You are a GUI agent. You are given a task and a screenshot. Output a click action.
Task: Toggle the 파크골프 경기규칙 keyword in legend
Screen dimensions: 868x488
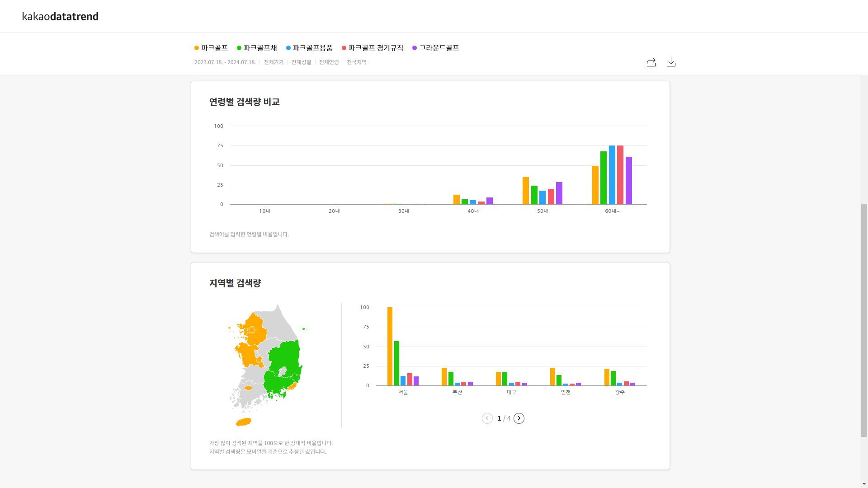point(375,48)
